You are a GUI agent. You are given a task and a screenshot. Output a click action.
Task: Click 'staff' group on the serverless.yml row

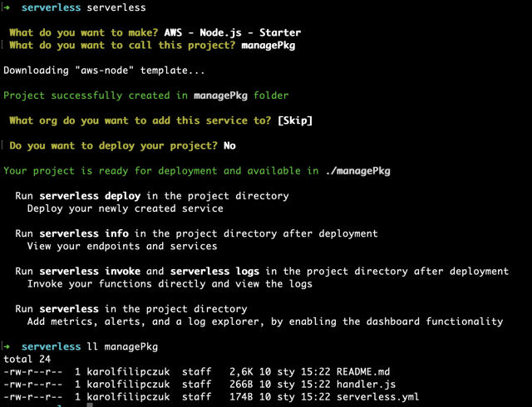pyautogui.click(x=197, y=396)
